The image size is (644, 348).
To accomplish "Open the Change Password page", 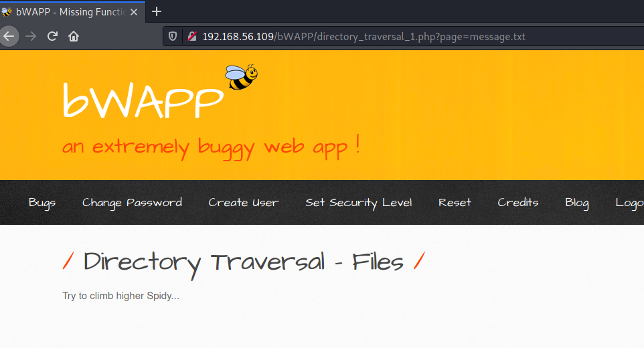I will tap(132, 203).
